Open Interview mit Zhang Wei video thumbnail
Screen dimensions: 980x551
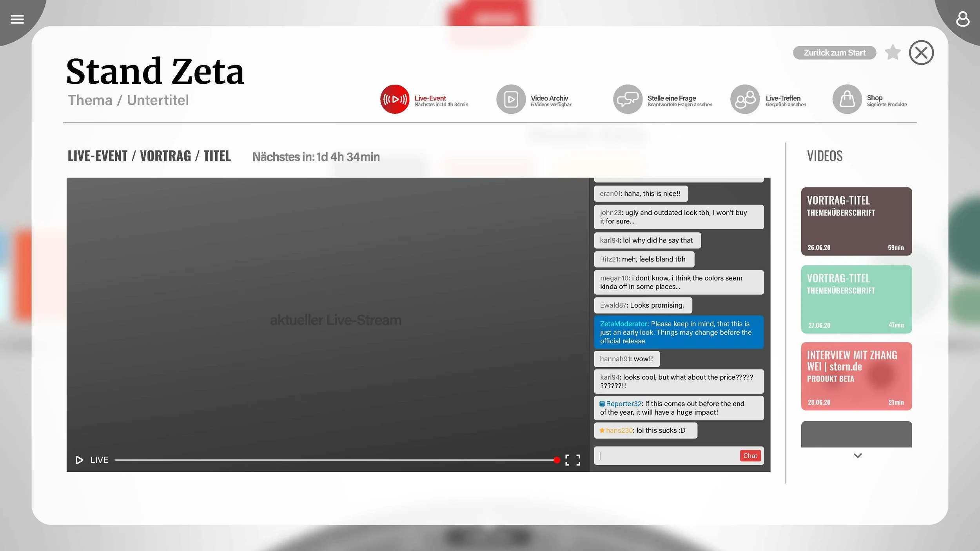[856, 376]
